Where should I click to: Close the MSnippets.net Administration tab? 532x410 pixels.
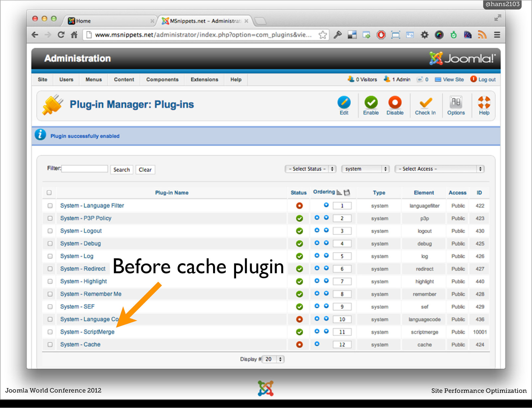[x=246, y=21]
